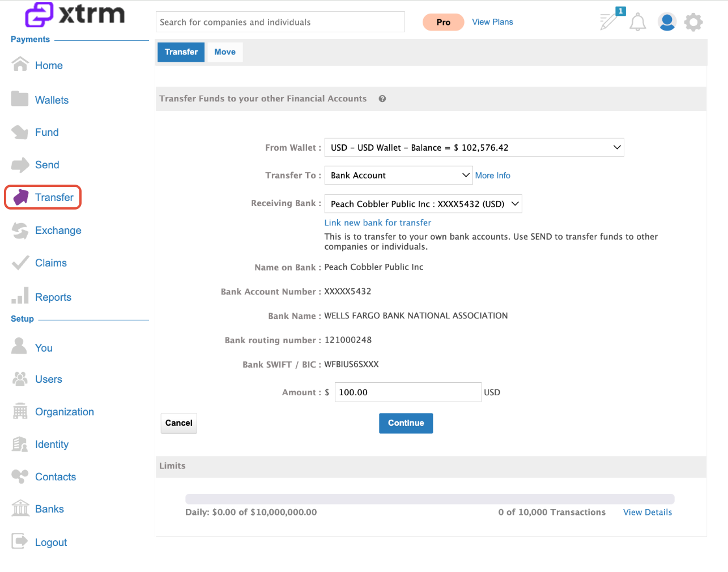
Task: Open the More Info link
Action: pos(492,176)
